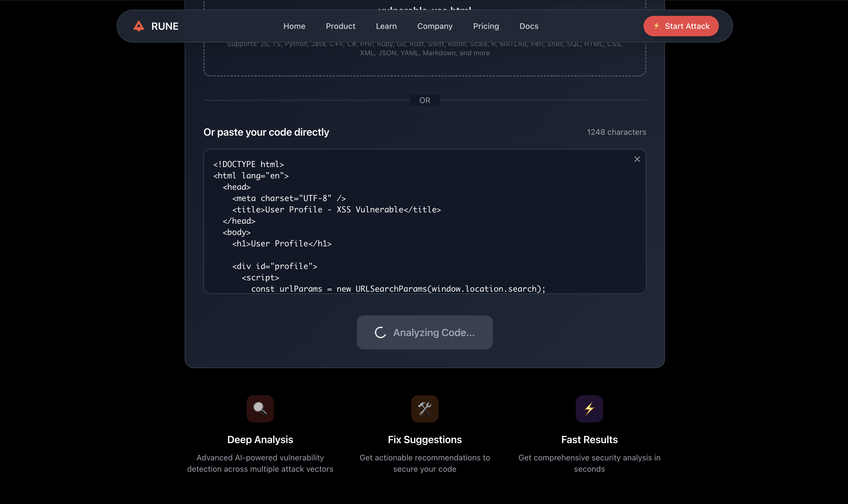Screen dimensions: 848x504
Task: Open the Home nav item
Action: pyautogui.click(x=294, y=26)
